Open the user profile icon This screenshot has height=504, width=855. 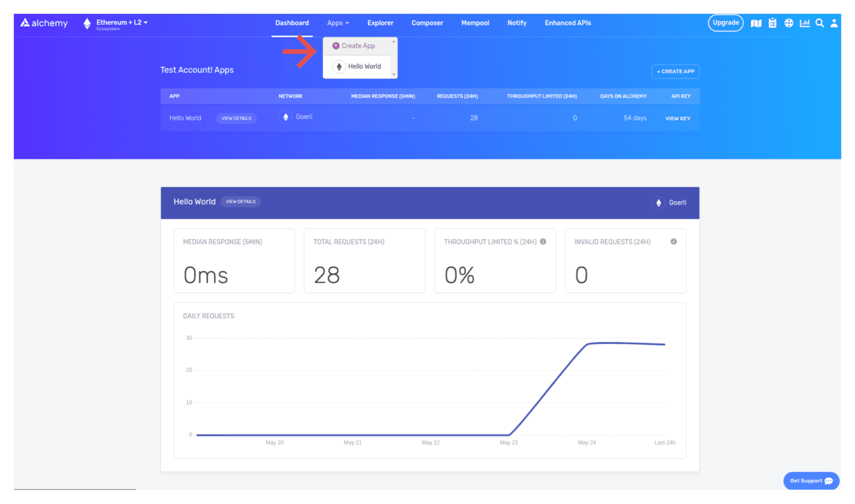(834, 23)
